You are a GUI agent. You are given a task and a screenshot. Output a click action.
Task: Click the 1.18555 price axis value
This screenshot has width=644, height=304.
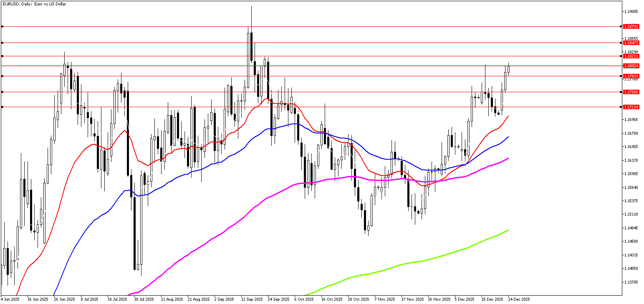coord(631,38)
